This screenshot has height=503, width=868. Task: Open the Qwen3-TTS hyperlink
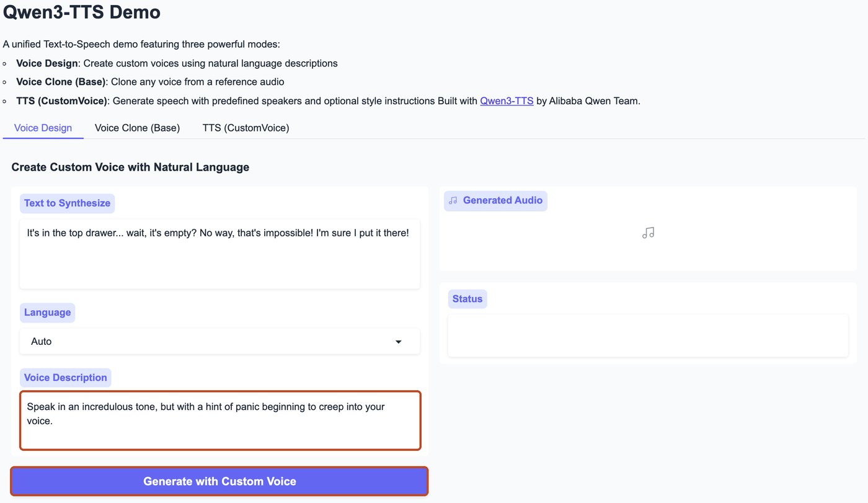(507, 100)
